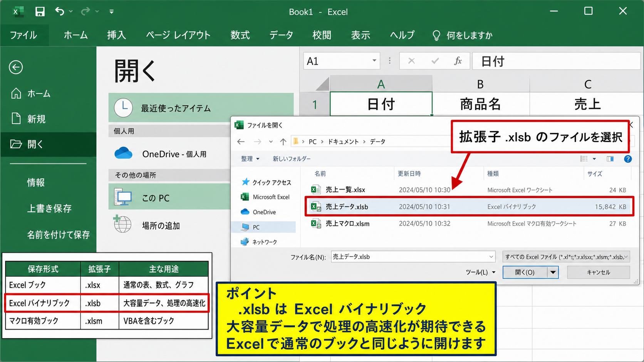The width and height of the screenshot is (644, 362).
Task: Click the fx Insert Function icon
Action: tap(458, 61)
